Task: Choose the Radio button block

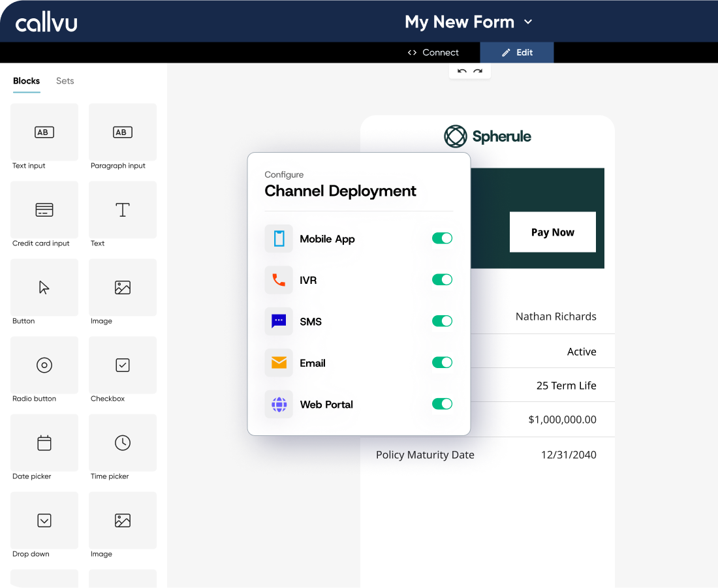Action: tap(44, 365)
